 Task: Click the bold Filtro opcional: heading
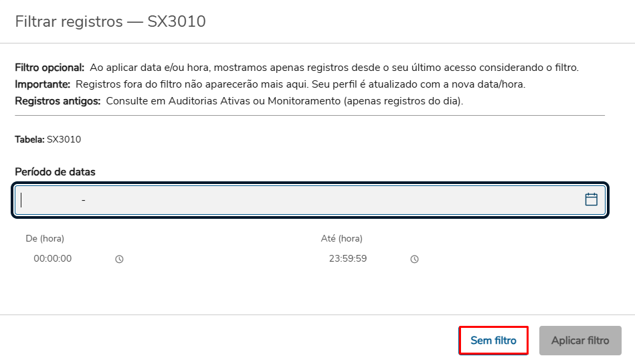(50, 68)
